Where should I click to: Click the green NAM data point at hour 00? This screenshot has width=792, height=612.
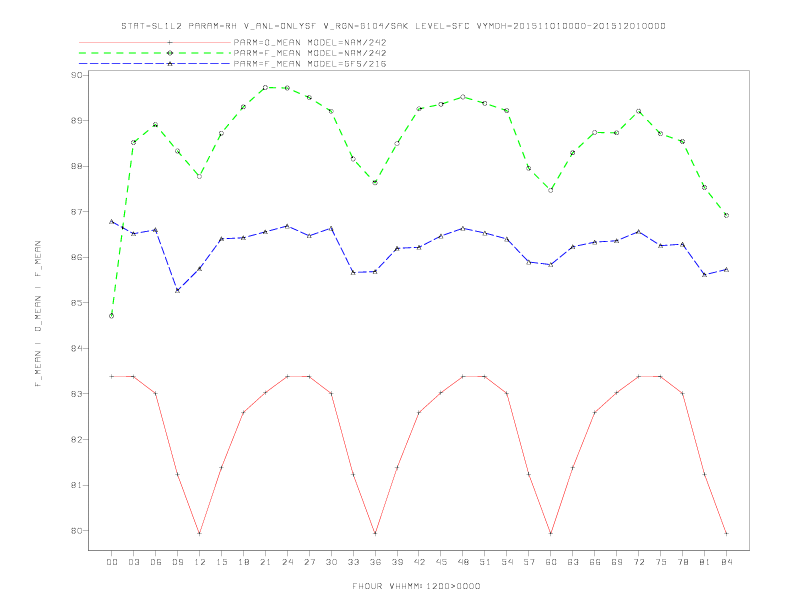point(112,316)
